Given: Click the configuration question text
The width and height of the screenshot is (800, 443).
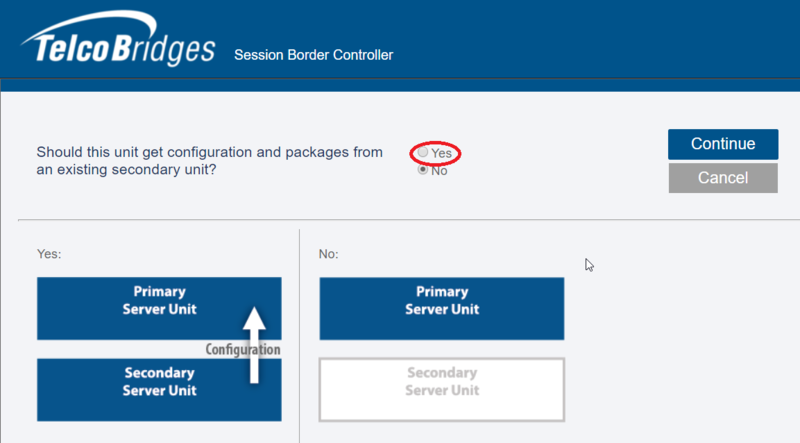Looking at the screenshot, I should [x=209, y=161].
